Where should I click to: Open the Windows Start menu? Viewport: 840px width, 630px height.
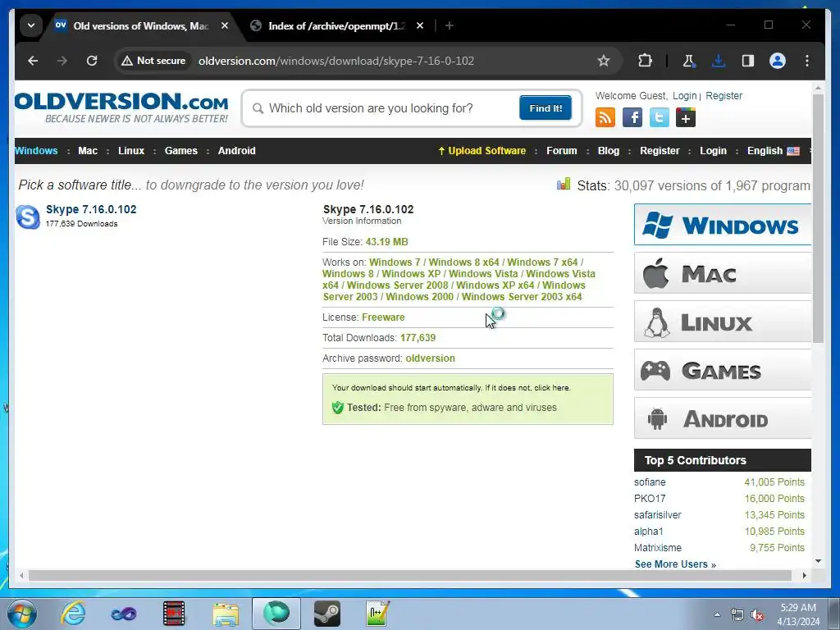tap(22, 614)
